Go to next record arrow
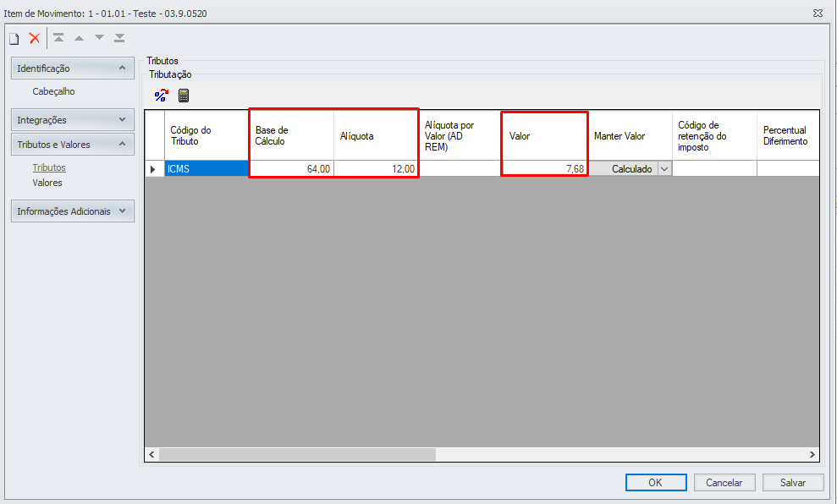Viewport: 837px width, 504px height. [99, 37]
